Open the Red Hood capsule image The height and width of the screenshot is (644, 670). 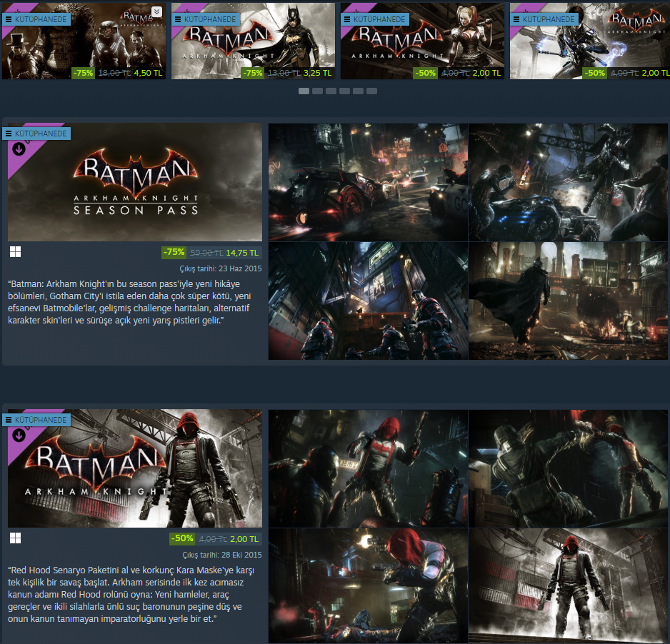click(135, 468)
